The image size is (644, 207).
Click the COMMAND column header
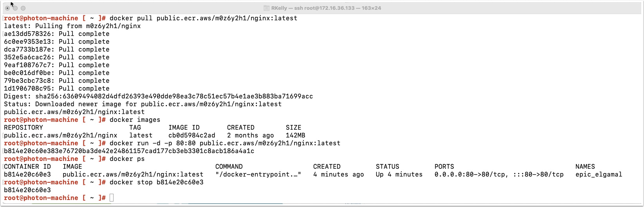[229, 167]
